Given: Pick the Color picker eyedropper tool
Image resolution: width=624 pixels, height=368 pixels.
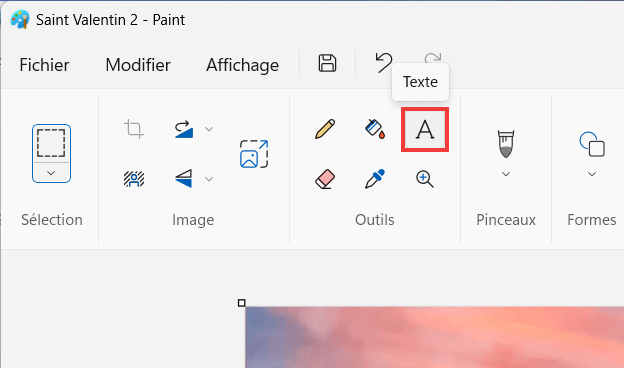Looking at the screenshot, I should 375,179.
